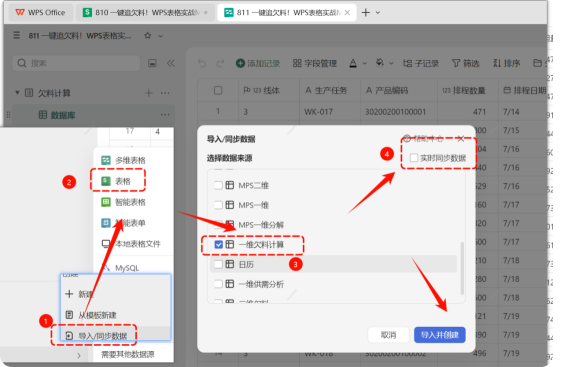The width and height of the screenshot is (563, 367).
Task: Click the 一维欠料计算 sheet icon
Action: (230, 245)
